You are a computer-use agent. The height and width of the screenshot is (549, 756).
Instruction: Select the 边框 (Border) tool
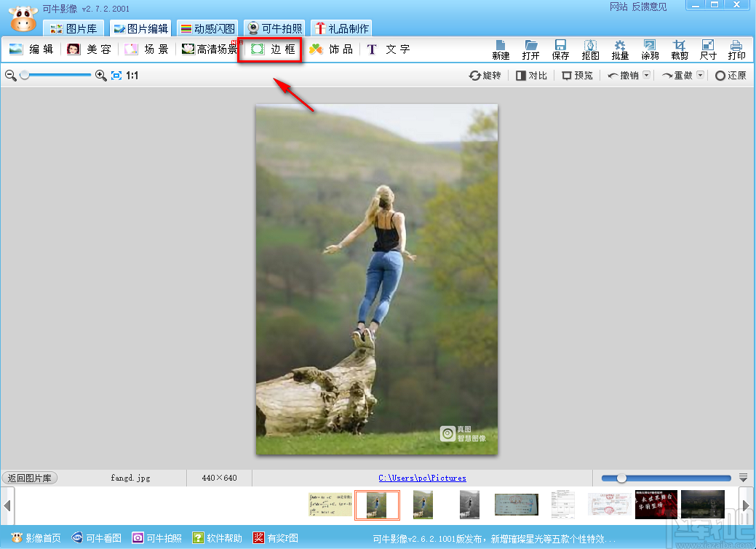(273, 49)
